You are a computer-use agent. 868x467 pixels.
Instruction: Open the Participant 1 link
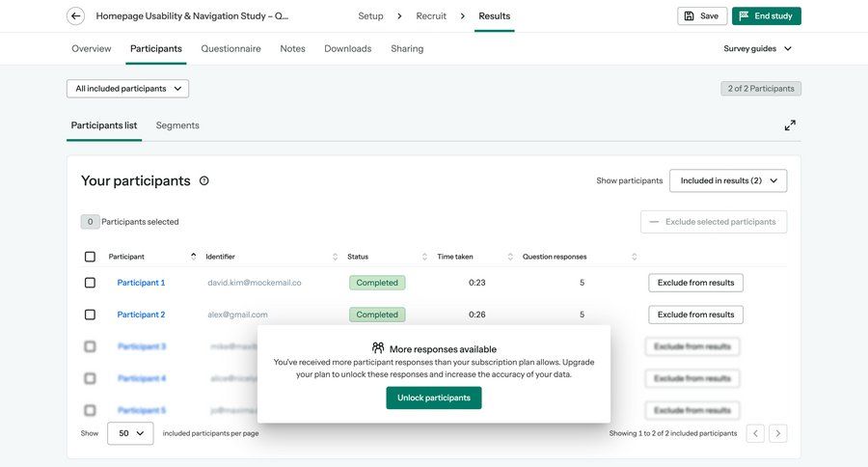tap(141, 283)
